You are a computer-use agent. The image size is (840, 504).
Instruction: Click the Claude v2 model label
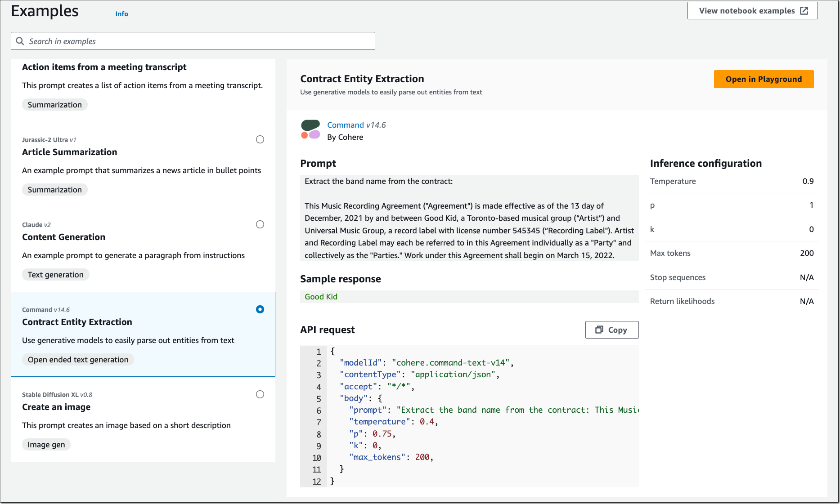pyautogui.click(x=36, y=225)
